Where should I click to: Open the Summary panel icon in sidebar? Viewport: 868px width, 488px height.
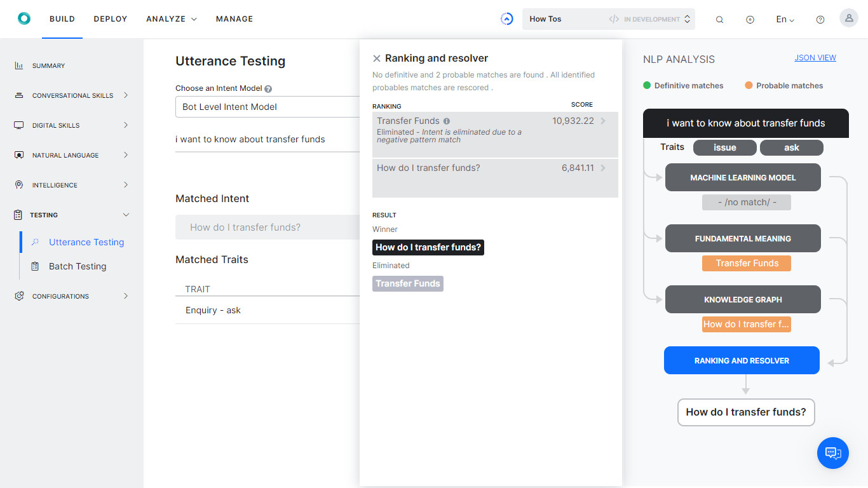click(18, 65)
